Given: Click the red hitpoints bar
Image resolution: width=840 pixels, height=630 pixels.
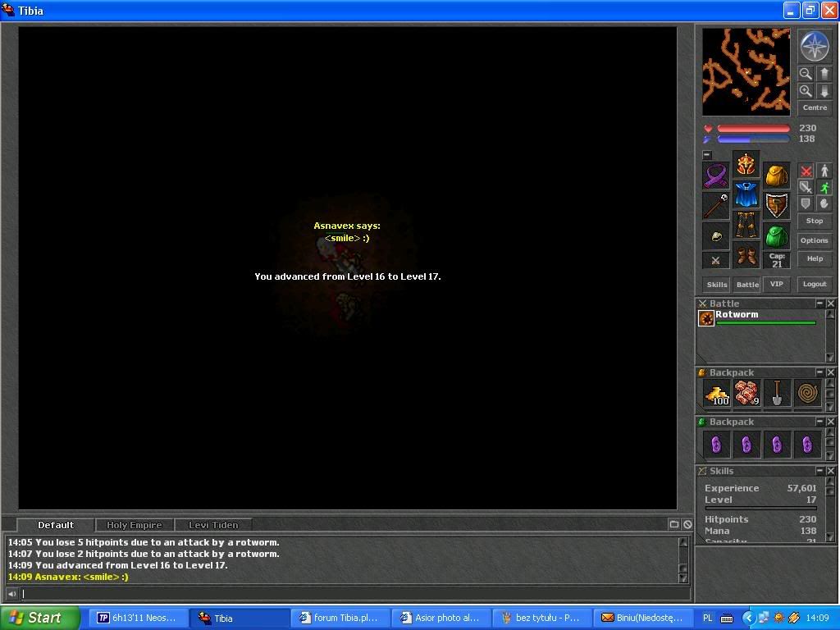Looking at the screenshot, I should tap(753, 129).
